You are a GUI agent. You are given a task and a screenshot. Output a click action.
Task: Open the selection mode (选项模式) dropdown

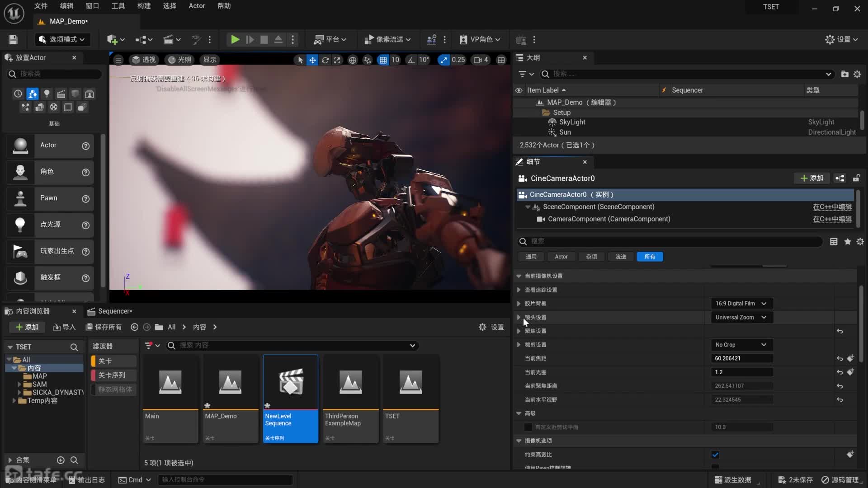click(62, 40)
